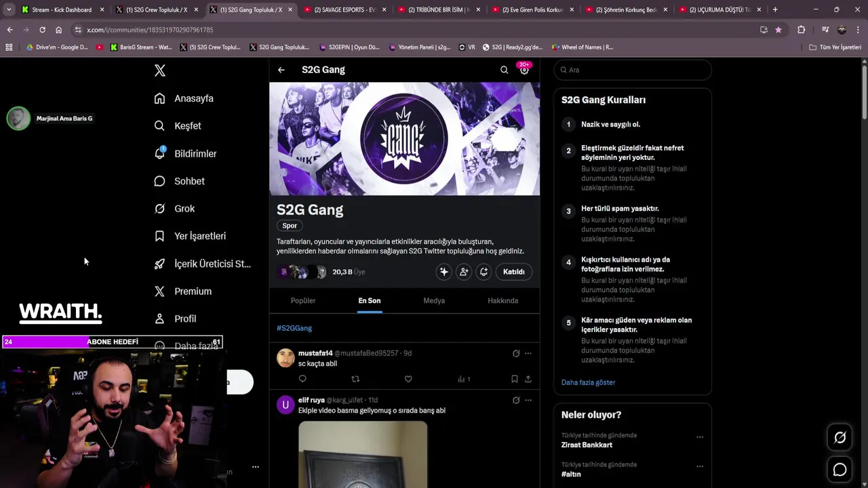Open more options for #altın trend
Viewport: 868px width, 488px height.
coord(700,466)
